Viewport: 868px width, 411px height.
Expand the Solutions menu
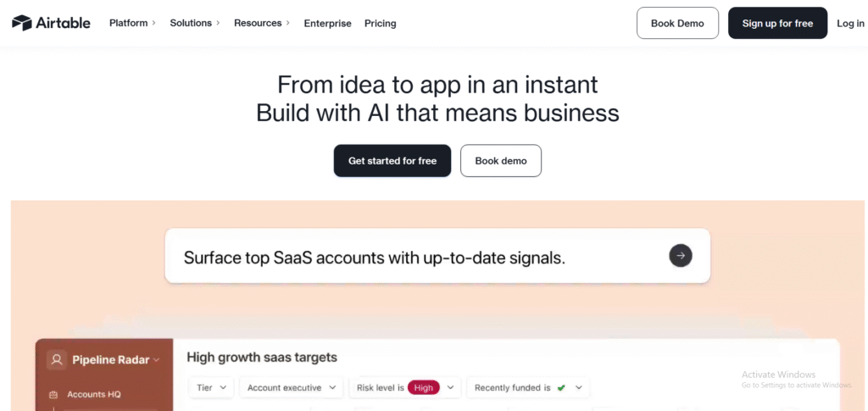pos(194,23)
